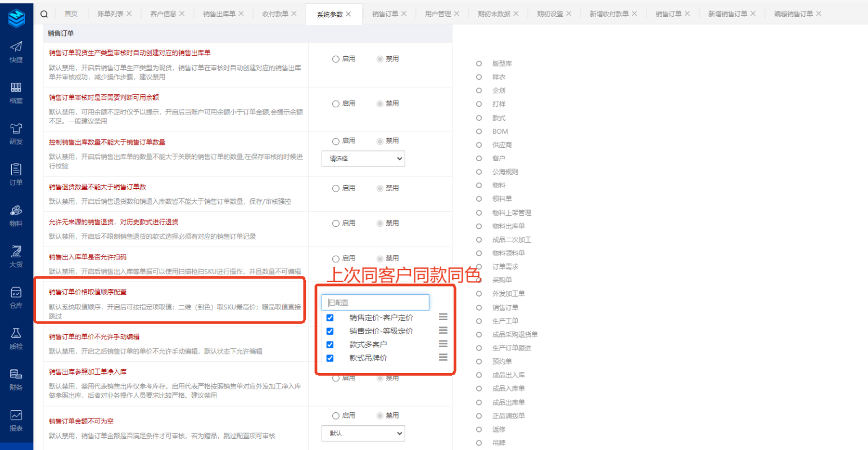The width and height of the screenshot is (868, 450).
Task: Close the 收付款单 tab
Action: coord(294,14)
